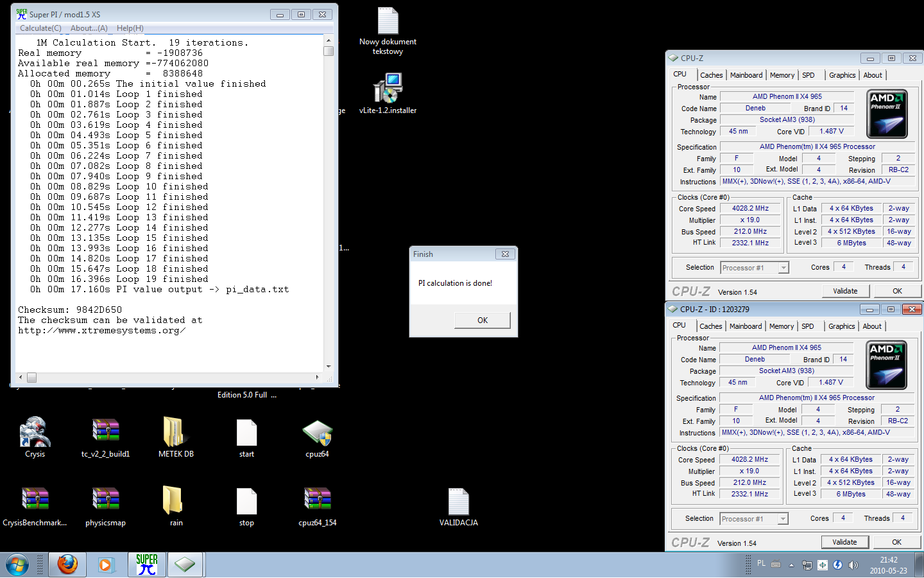Show hidden tray icons arrow
This screenshot has height=578, width=924.
pyautogui.click(x=791, y=565)
